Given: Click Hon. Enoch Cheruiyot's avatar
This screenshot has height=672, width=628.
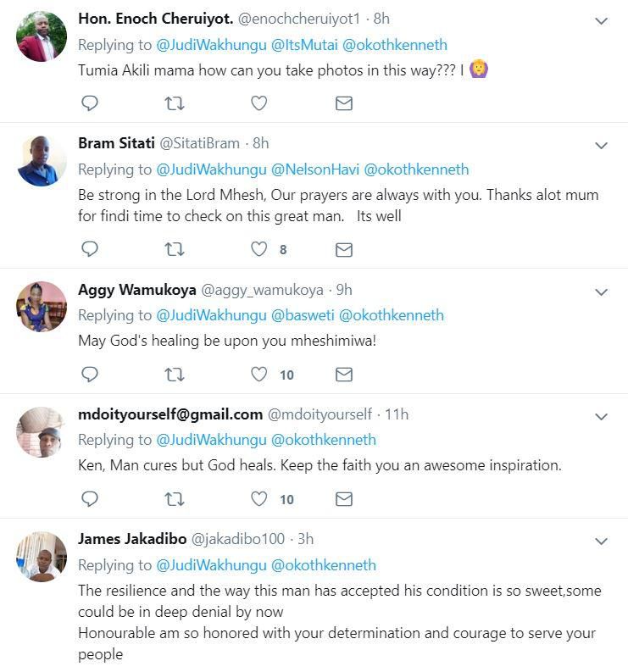Looking at the screenshot, I should (42, 36).
